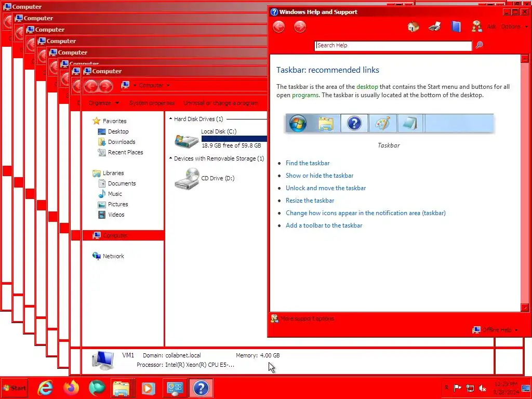The image size is (532, 399).
Task: Open Control Panel taskbar button
Action: [175, 388]
